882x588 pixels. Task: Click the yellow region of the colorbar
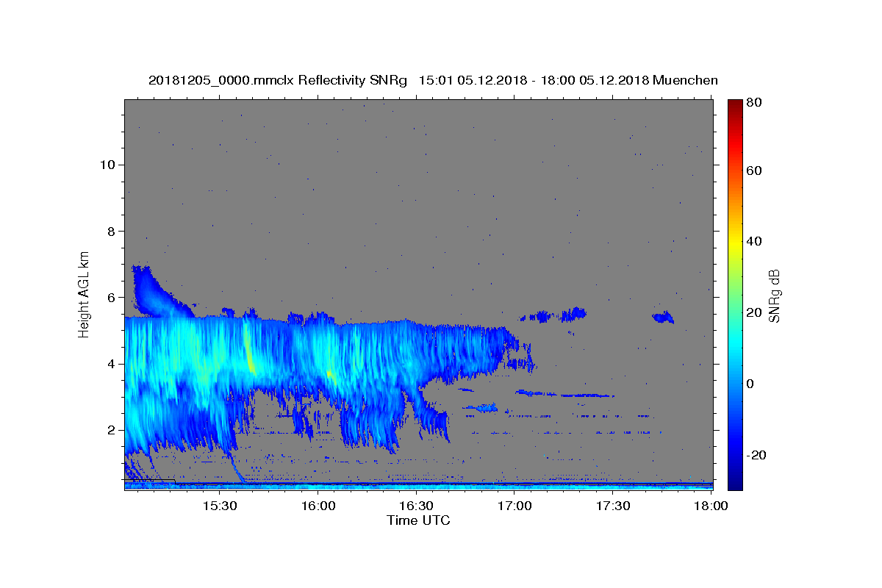coord(735,243)
